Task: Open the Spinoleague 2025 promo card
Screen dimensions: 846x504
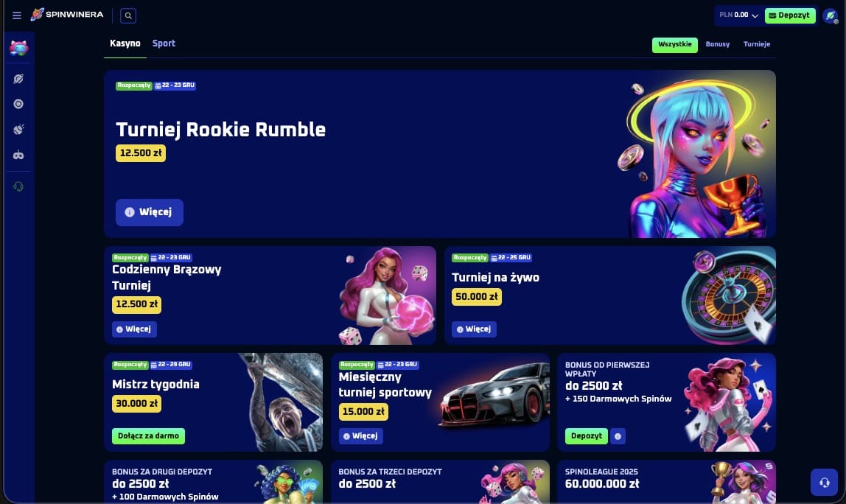Action: 666,481
